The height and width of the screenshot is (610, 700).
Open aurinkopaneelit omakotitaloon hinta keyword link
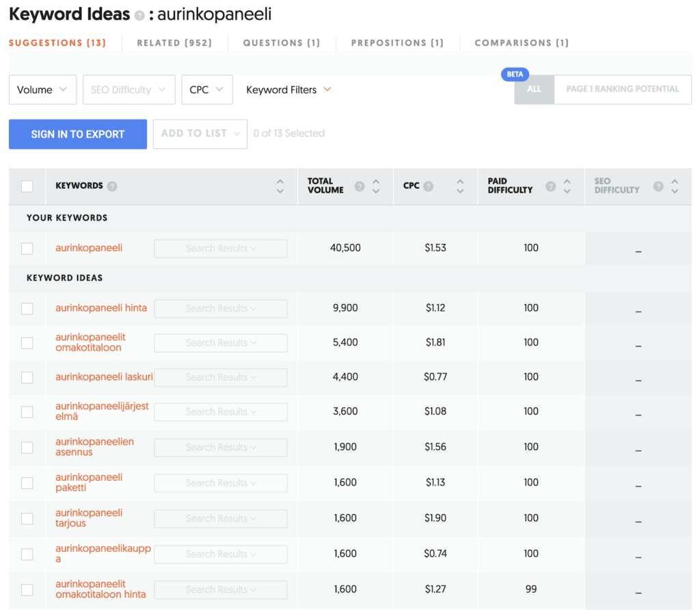100,590
